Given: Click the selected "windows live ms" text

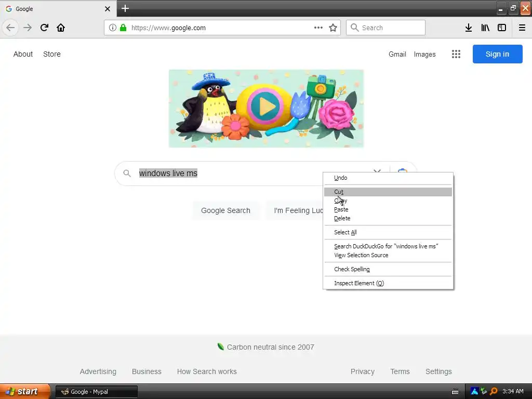Looking at the screenshot, I should point(168,174).
